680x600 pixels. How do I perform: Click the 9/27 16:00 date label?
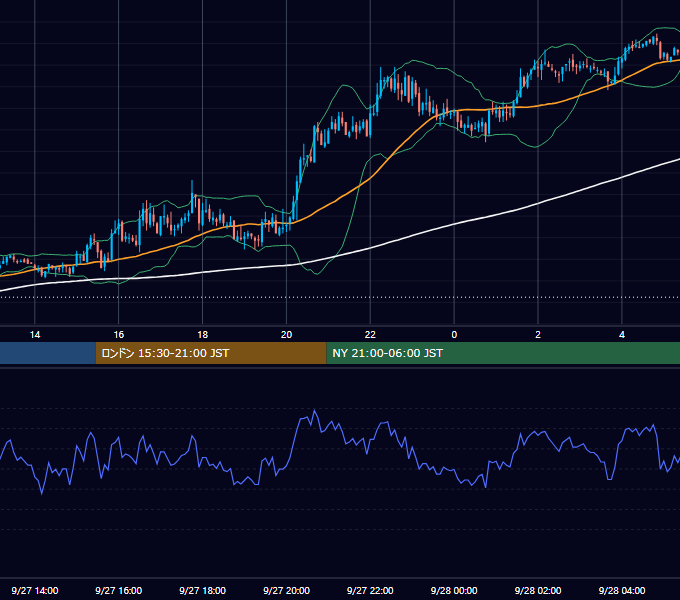[118, 590]
